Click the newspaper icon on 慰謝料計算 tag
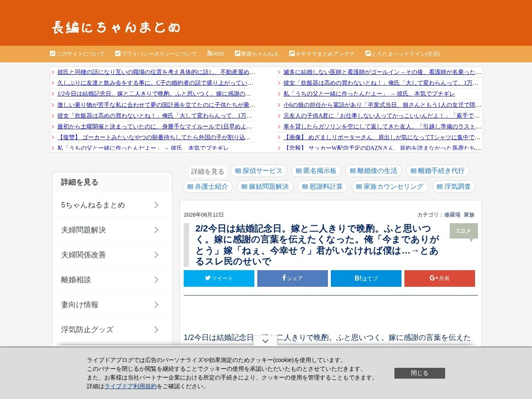532x399 pixels. 305,187
